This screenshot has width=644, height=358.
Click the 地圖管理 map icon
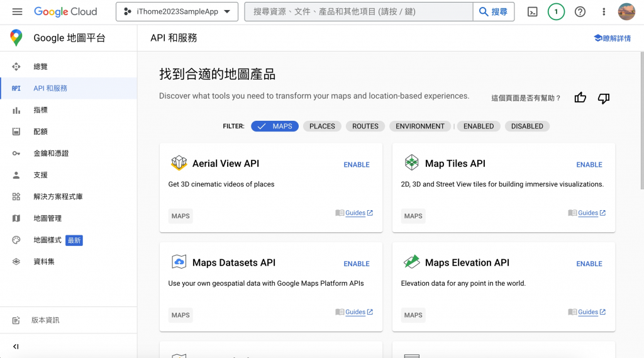tap(16, 218)
